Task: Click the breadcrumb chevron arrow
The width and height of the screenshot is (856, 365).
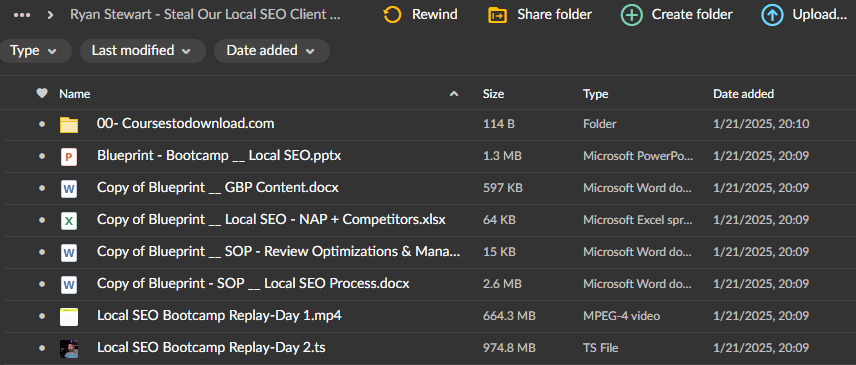Action: [51, 15]
